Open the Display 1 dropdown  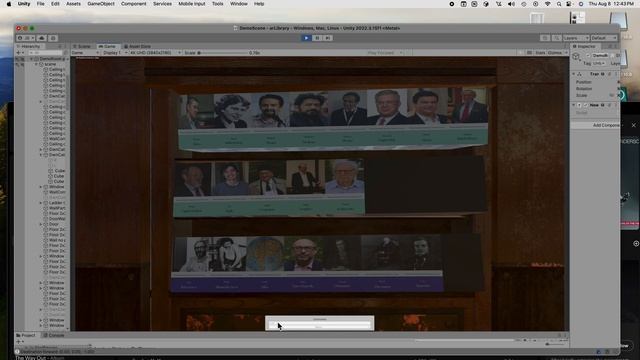pyautogui.click(x=114, y=53)
